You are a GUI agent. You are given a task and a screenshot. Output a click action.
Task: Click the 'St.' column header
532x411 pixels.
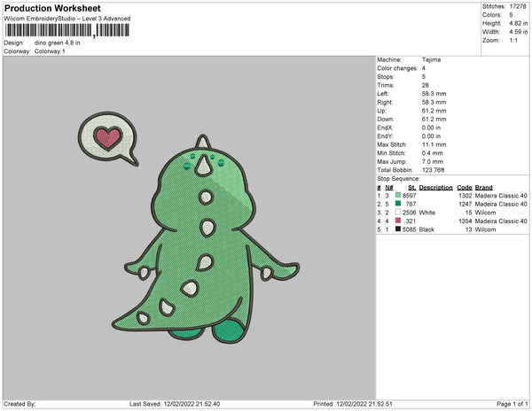click(x=412, y=188)
